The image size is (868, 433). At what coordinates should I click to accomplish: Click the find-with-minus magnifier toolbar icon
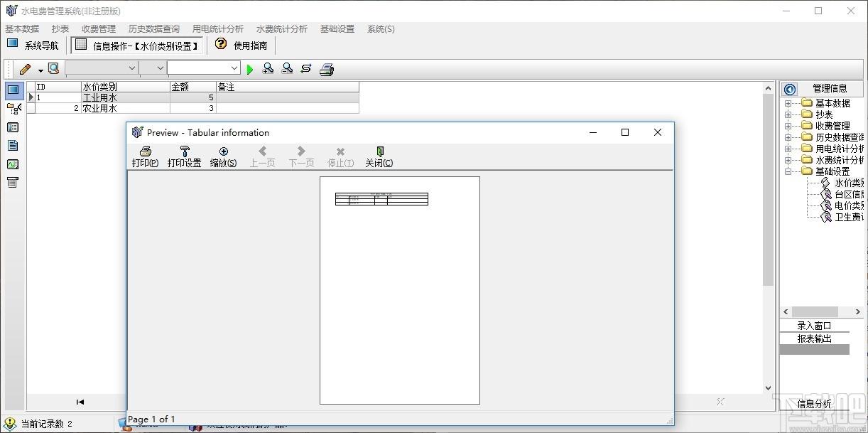[x=287, y=68]
